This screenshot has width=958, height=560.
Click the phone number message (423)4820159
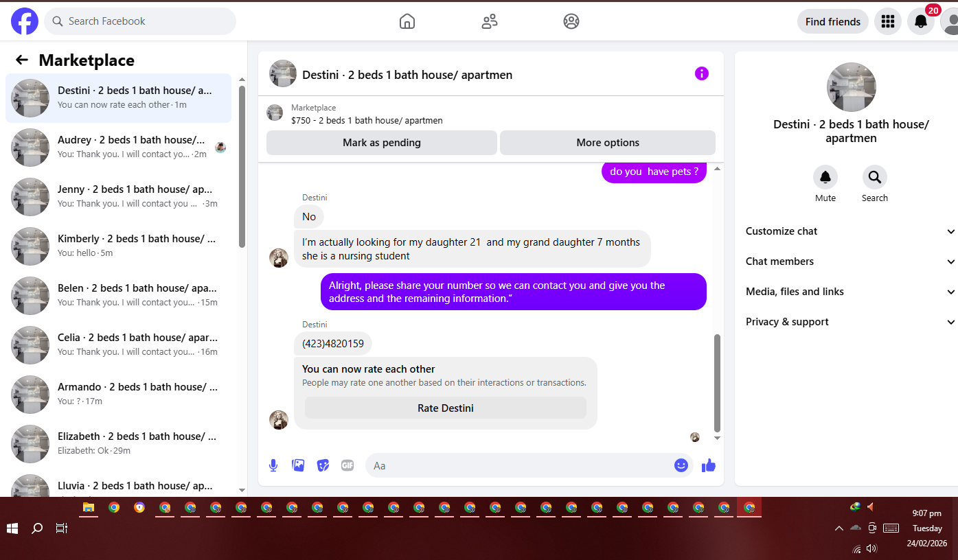pyautogui.click(x=333, y=343)
